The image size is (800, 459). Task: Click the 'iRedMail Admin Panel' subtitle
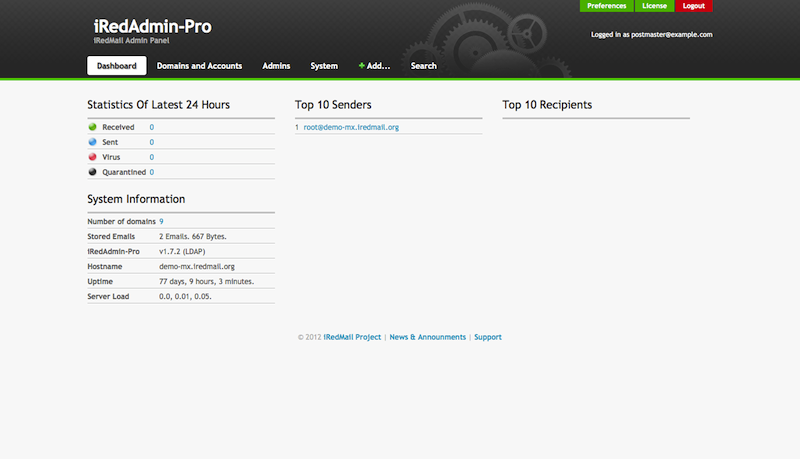click(131, 40)
